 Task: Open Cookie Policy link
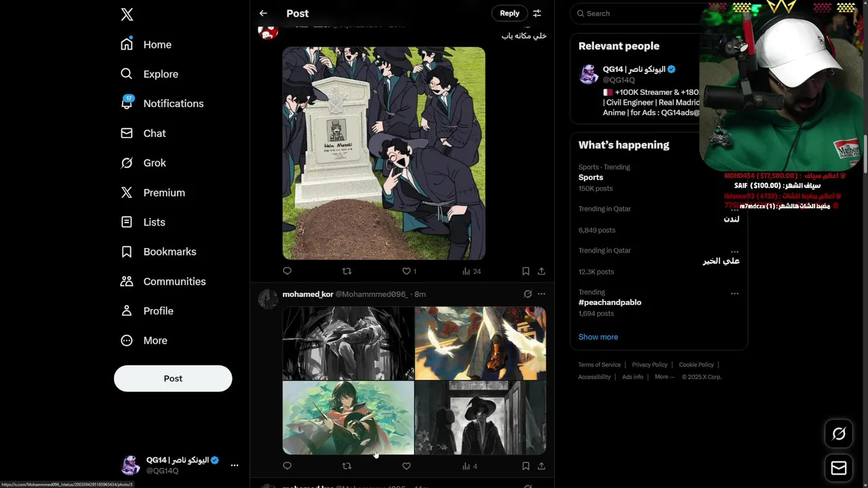(696, 365)
